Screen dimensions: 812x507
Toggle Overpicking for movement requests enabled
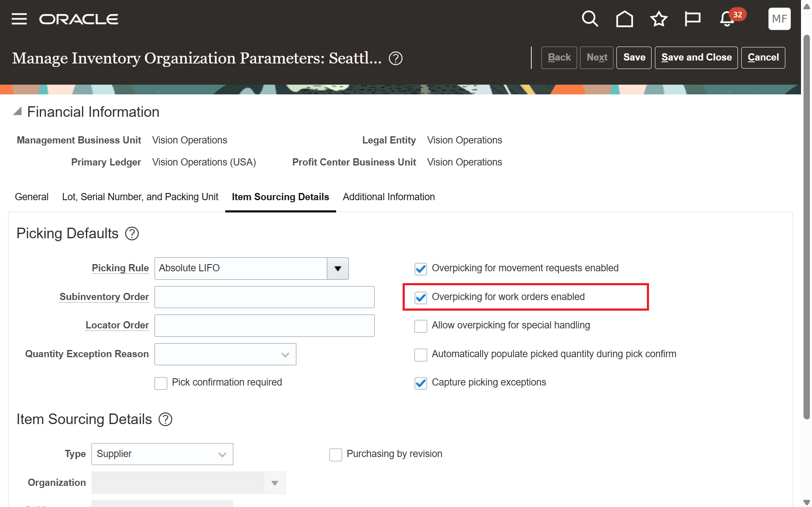(420, 269)
